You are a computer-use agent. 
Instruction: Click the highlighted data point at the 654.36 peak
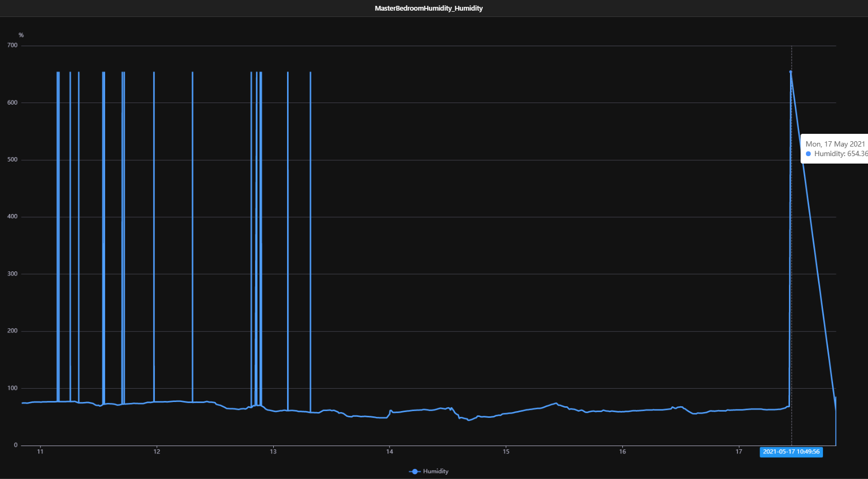point(791,72)
